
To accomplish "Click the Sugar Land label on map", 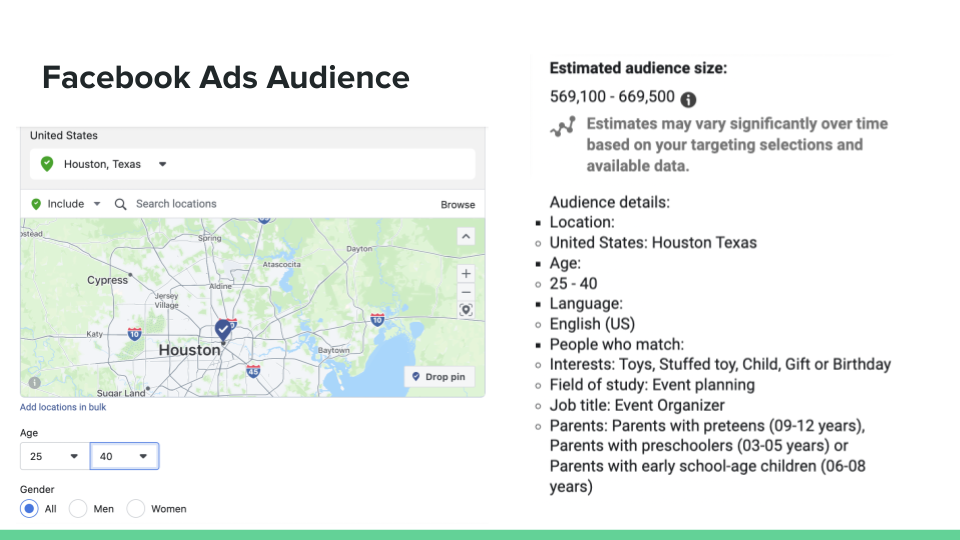I will point(121,392).
